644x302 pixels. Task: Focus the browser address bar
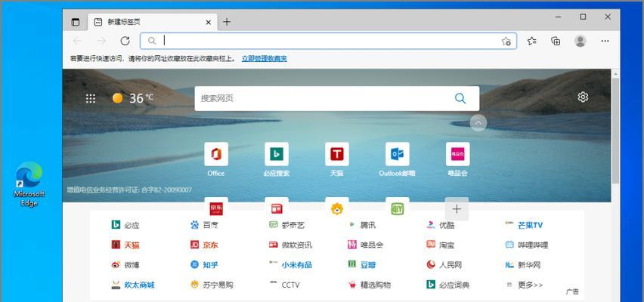328,41
